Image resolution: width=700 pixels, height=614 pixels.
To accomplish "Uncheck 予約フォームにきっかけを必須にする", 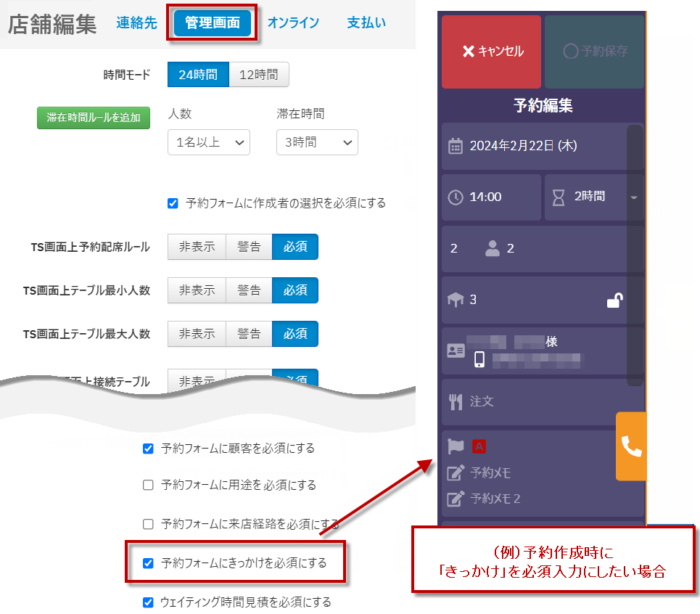I will click(x=149, y=562).
